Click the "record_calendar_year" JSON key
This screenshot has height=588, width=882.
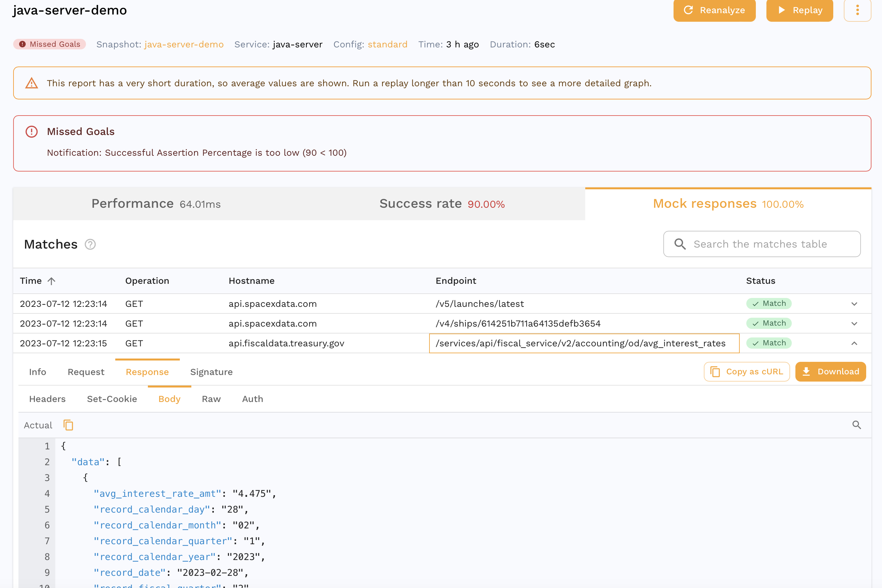point(155,557)
